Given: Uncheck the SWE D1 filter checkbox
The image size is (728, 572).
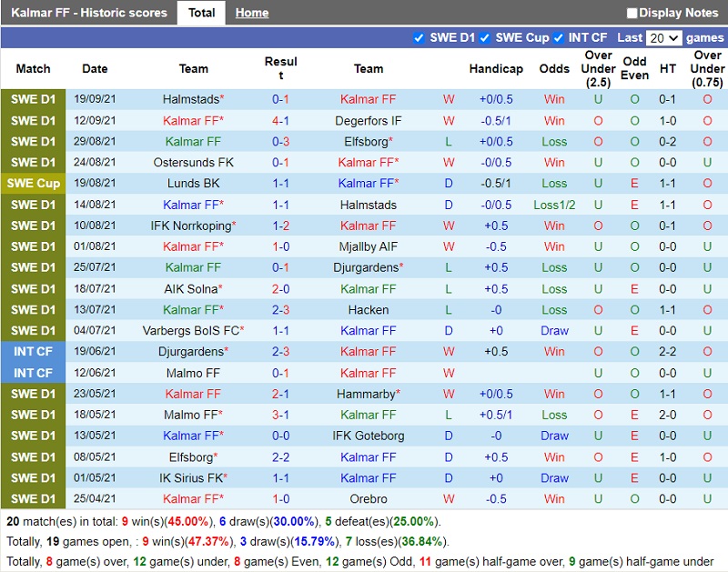Looking at the screenshot, I should [419, 37].
